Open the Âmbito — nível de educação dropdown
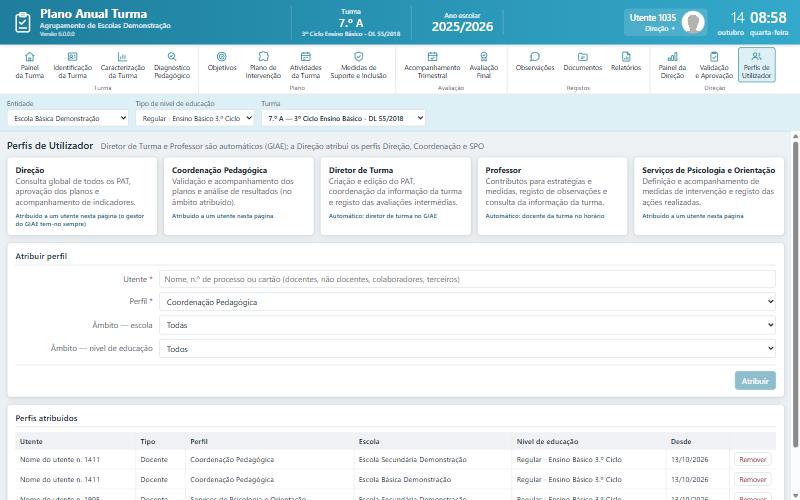This screenshot has height=500, width=800. pyautogui.click(x=467, y=349)
